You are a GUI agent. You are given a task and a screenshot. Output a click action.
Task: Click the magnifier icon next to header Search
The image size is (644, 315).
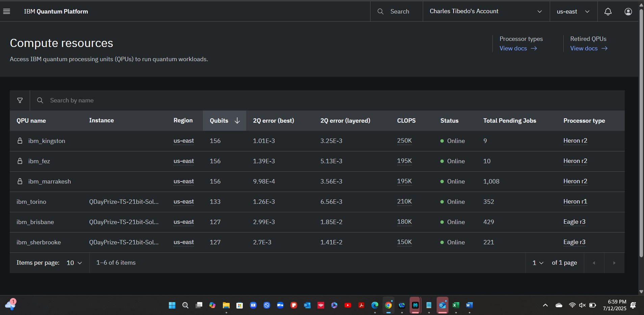pyautogui.click(x=380, y=11)
